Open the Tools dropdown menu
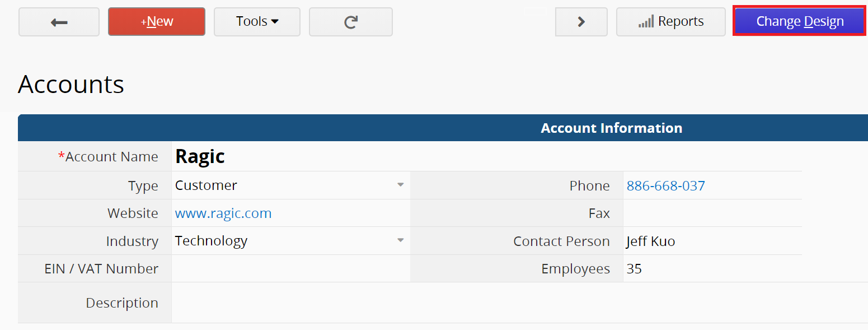This screenshot has width=868, height=330. coord(257,22)
